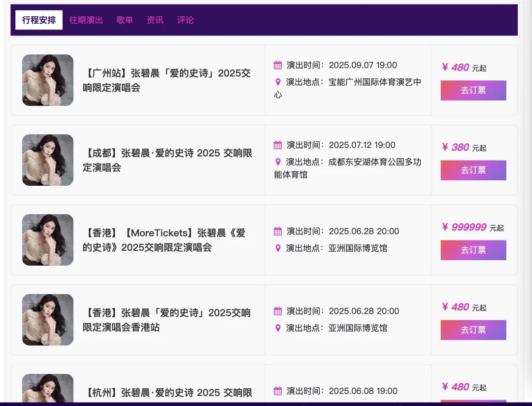The width and height of the screenshot is (532, 406).
Task: Click the ¥ 999999 price text
Action: click(x=464, y=227)
